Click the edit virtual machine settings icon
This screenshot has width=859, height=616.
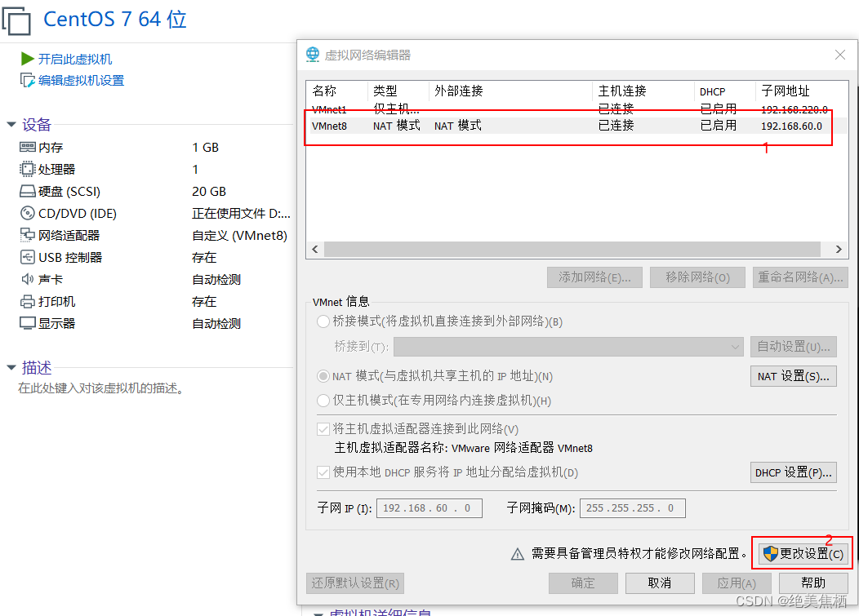tap(28, 81)
